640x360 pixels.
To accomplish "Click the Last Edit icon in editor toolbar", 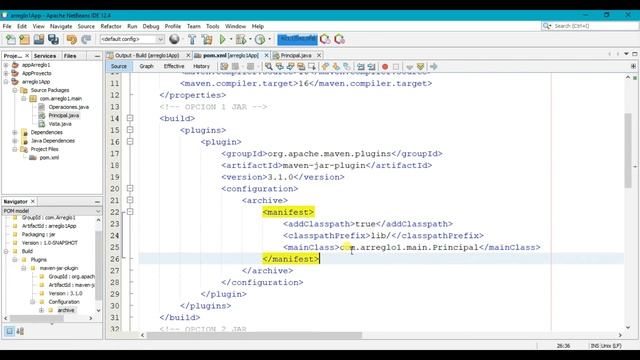I will pyautogui.click(x=224, y=66).
